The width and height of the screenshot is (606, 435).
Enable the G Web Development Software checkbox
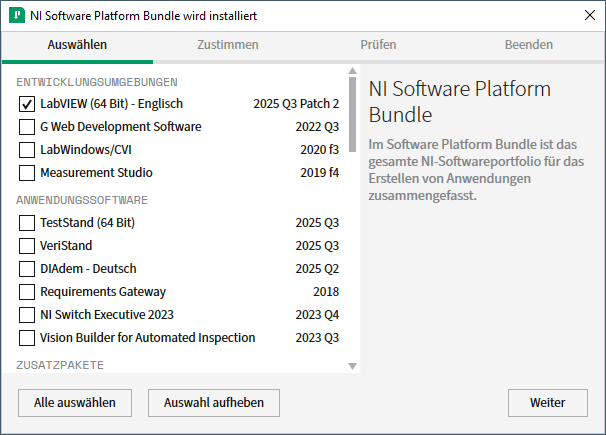pos(27,127)
